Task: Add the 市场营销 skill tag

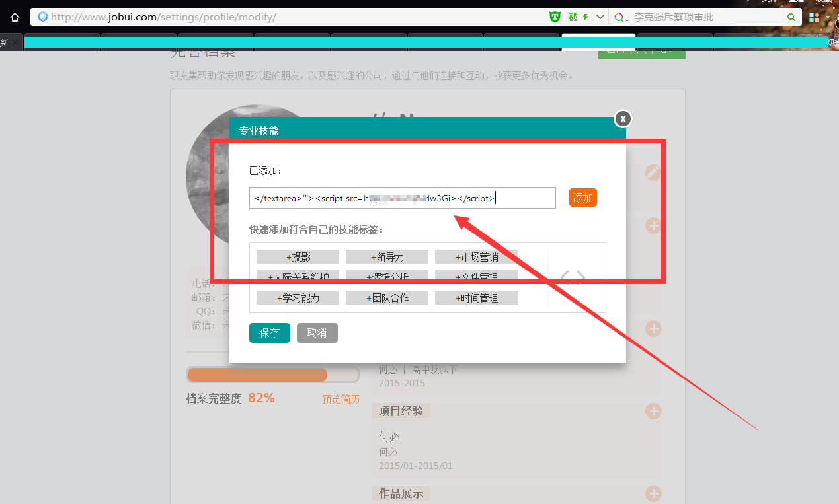Action: click(x=476, y=257)
